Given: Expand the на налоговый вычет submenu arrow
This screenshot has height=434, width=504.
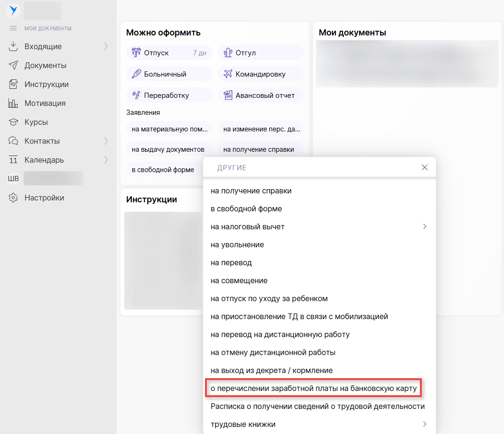Looking at the screenshot, I should coord(425,226).
